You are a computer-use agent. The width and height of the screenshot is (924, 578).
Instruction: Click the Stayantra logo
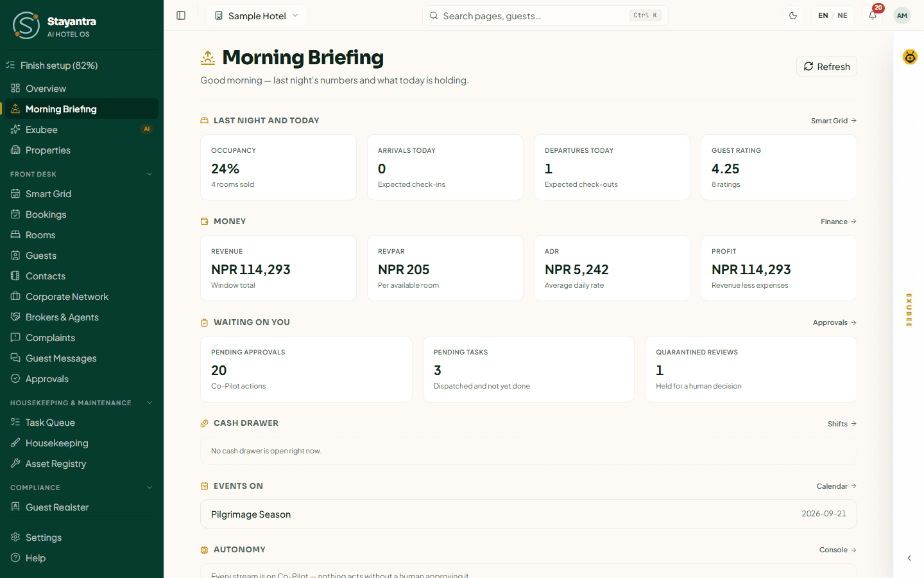point(26,25)
